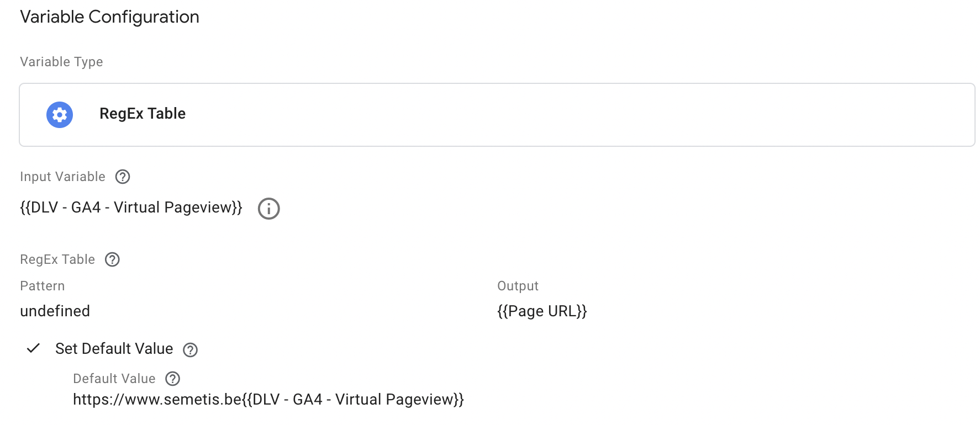Click the Variable Type label
The width and height of the screenshot is (980, 425).
point(61,62)
